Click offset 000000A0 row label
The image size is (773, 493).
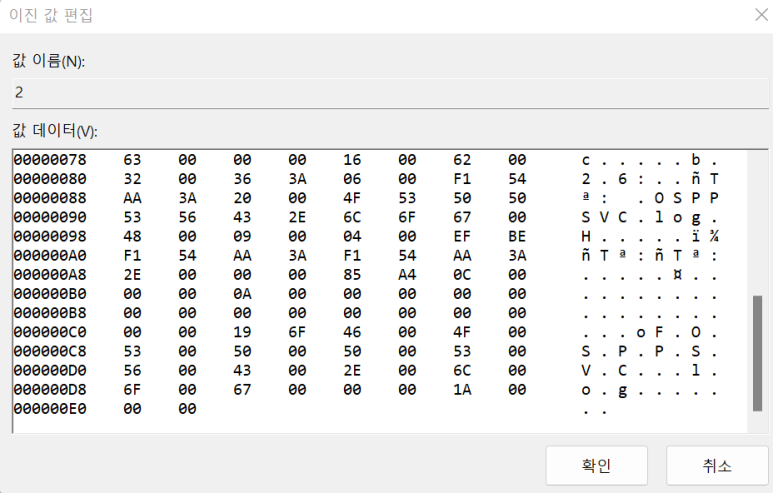50,256
